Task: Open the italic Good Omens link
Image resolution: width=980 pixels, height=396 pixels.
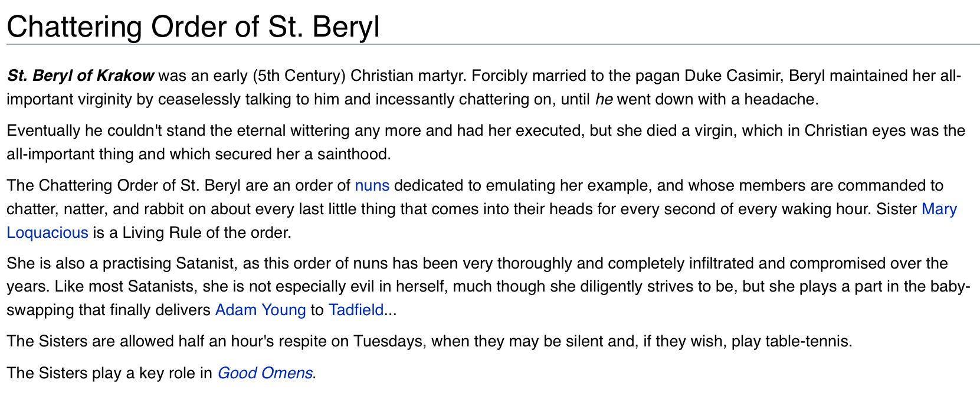Action: (x=265, y=373)
